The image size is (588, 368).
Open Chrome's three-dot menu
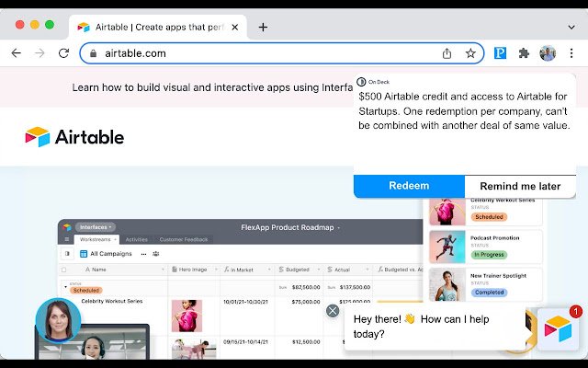571,53
